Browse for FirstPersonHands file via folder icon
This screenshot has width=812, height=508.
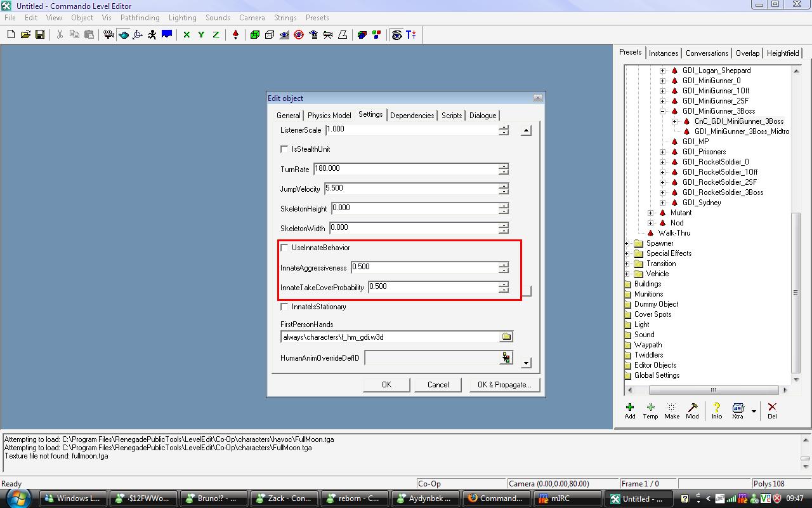(506, 337)
